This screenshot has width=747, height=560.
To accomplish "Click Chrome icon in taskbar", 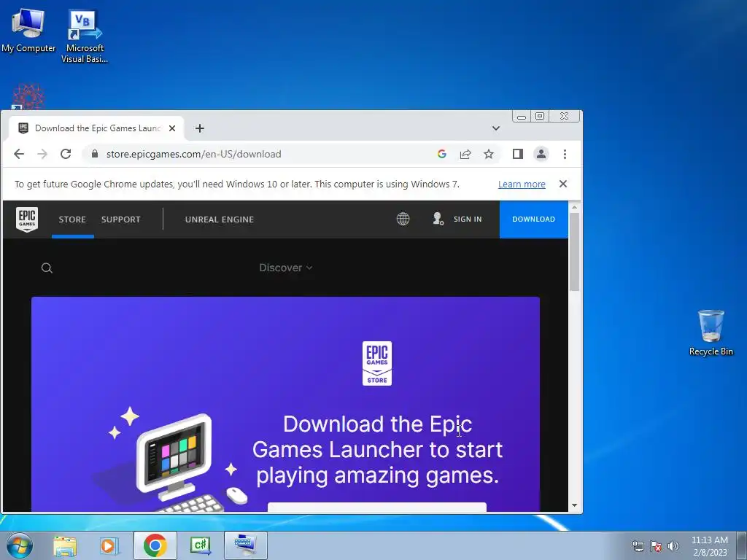I will 155,545.
